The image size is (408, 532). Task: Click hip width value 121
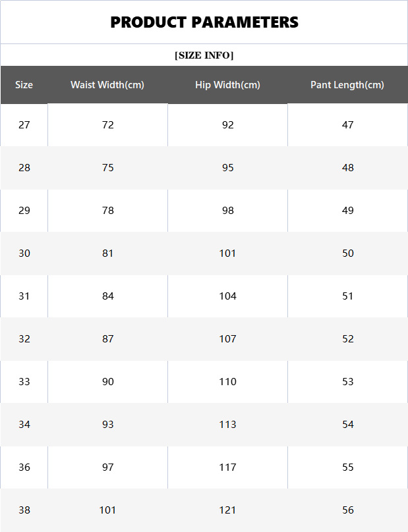(x=227, y=510)
